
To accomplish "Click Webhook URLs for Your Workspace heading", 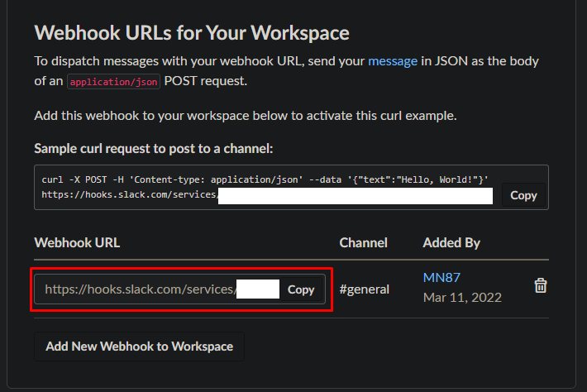I will pyautogui.click(x=192, y=33).
